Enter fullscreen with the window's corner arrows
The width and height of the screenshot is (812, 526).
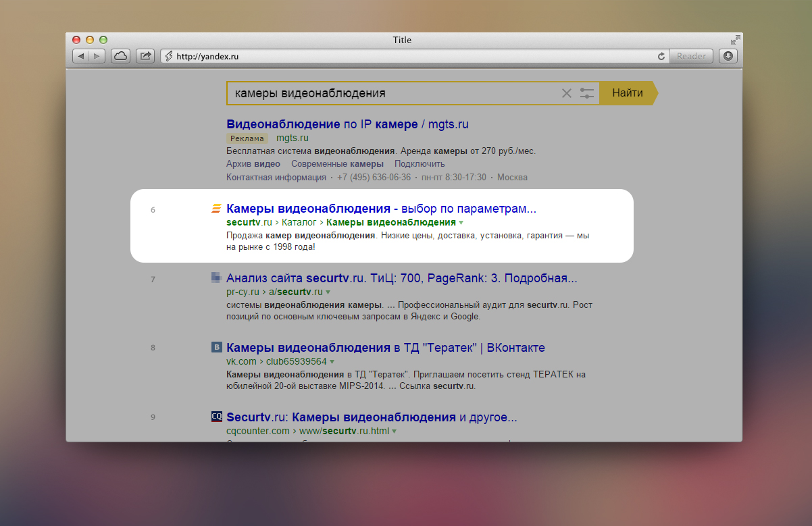735,40
